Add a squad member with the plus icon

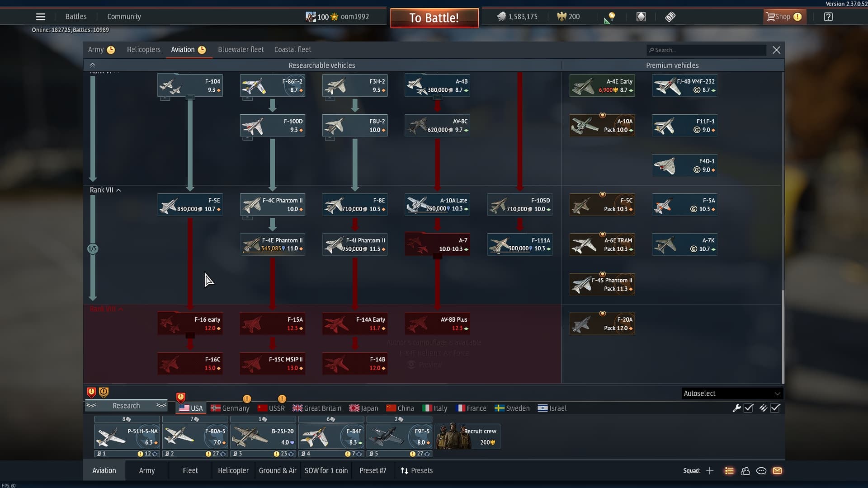(710, 471)
